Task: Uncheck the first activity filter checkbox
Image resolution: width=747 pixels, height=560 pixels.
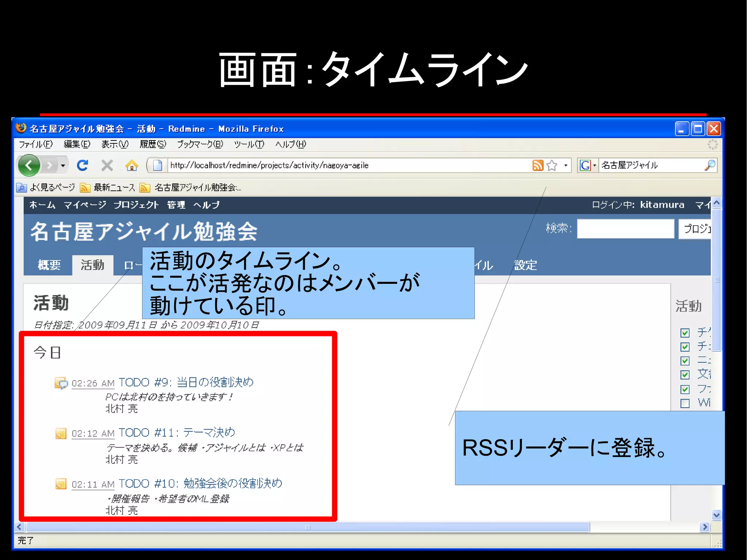Action: 685,333
